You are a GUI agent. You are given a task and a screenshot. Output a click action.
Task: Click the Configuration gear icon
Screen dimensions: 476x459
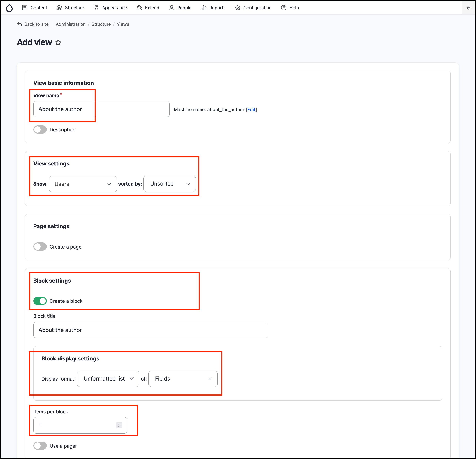[237, 8]
